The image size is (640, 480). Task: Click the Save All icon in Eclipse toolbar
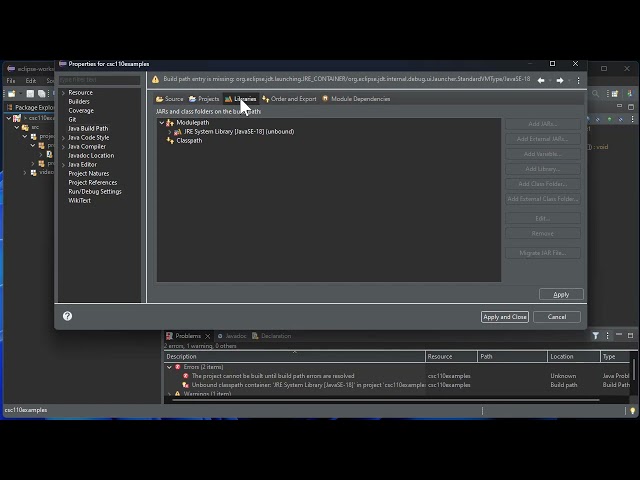click(42, 94)
